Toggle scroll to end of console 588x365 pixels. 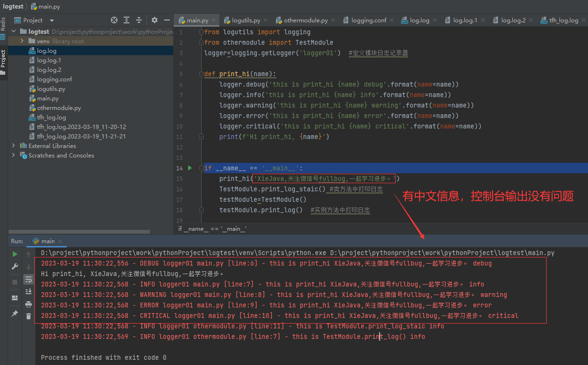click(x=29, y=291)
